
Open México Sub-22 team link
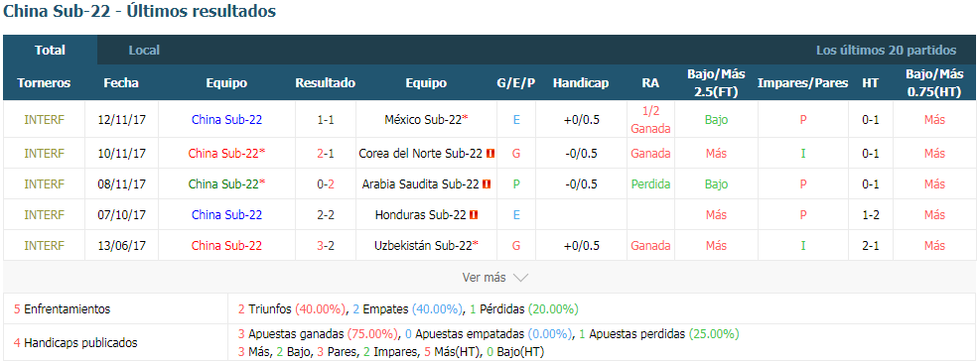(x=423, y=119)
